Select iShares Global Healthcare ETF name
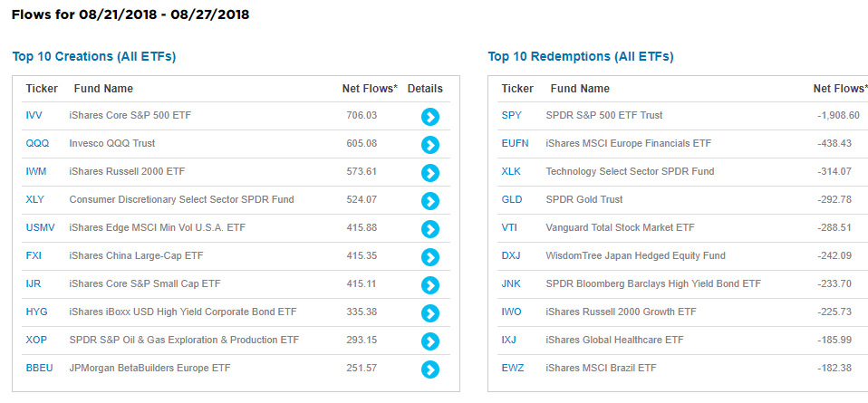The height and width of the screenshot is (403, 868). pos(615,340)
